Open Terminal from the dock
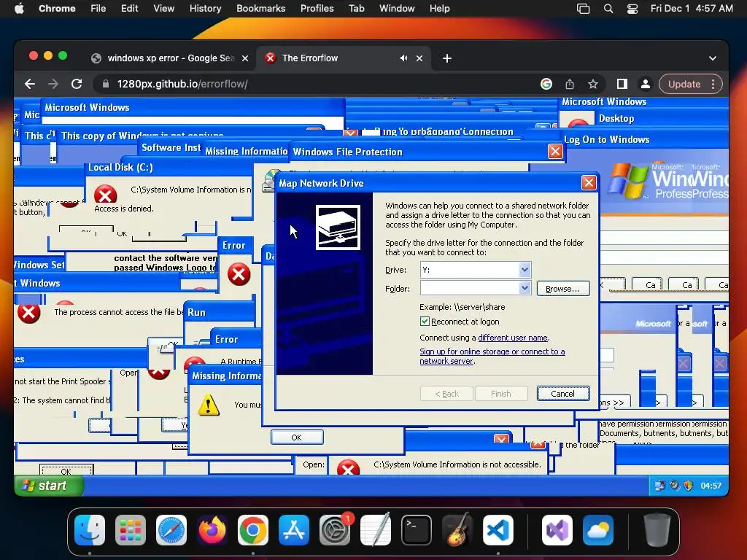The height and width of the screenshot is (560, 747). [417, 530]
